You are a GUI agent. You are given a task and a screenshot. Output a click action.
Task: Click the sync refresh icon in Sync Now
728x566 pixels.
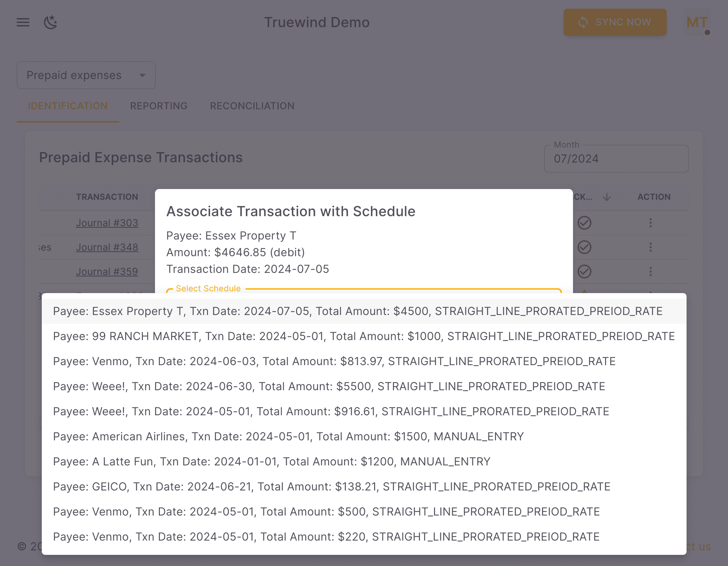[x=583, y=22]
